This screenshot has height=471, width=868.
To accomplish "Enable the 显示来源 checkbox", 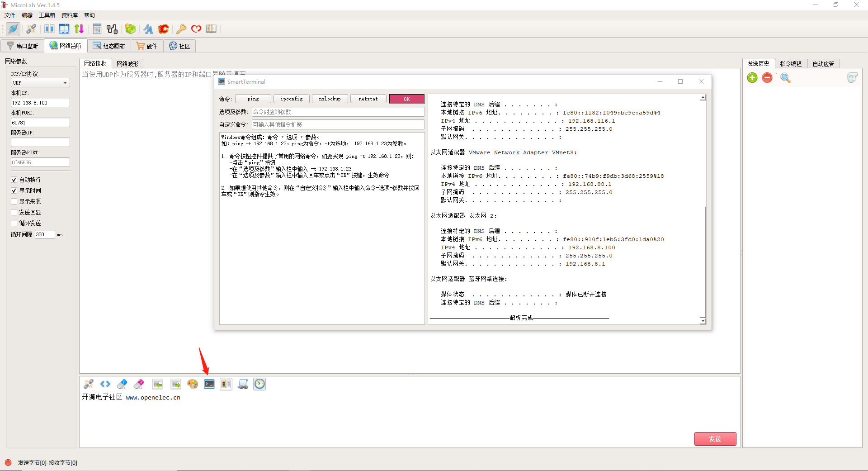I will click(14, 201).
